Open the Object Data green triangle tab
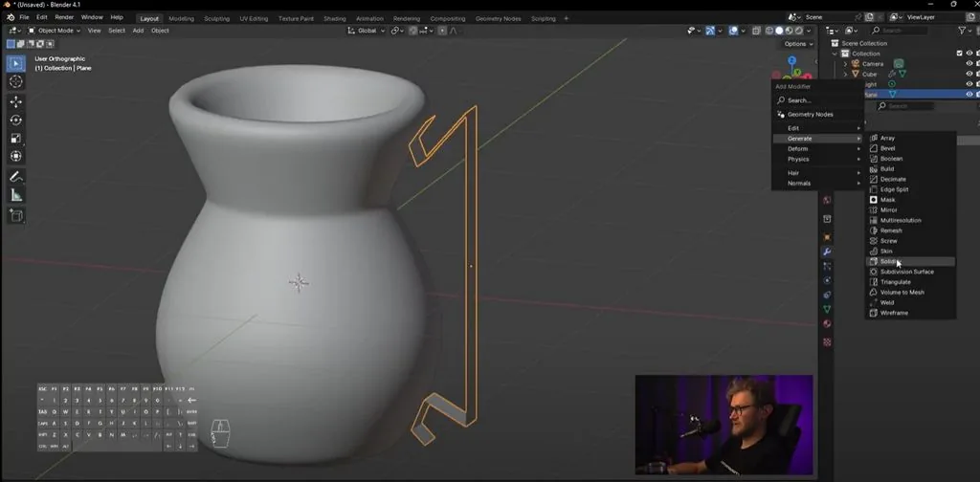Viewport: 980px width, 482px height. pyautogui.click(x=827, y=309)
